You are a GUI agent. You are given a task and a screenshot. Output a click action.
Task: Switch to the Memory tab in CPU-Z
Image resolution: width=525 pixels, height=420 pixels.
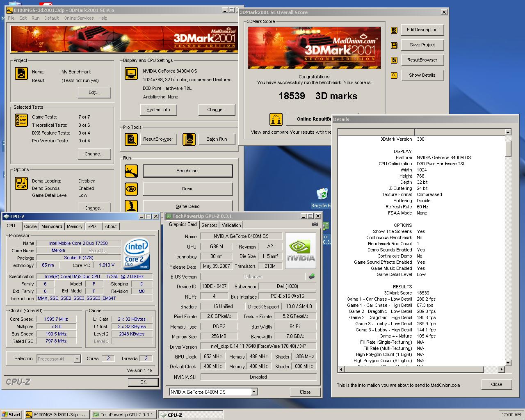click(75, 226)
